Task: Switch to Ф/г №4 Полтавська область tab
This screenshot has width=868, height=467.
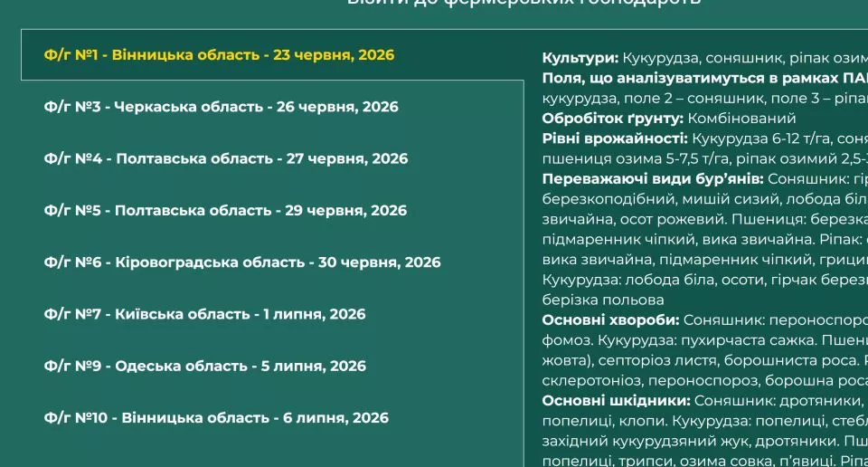Action: tap(226, 158)
